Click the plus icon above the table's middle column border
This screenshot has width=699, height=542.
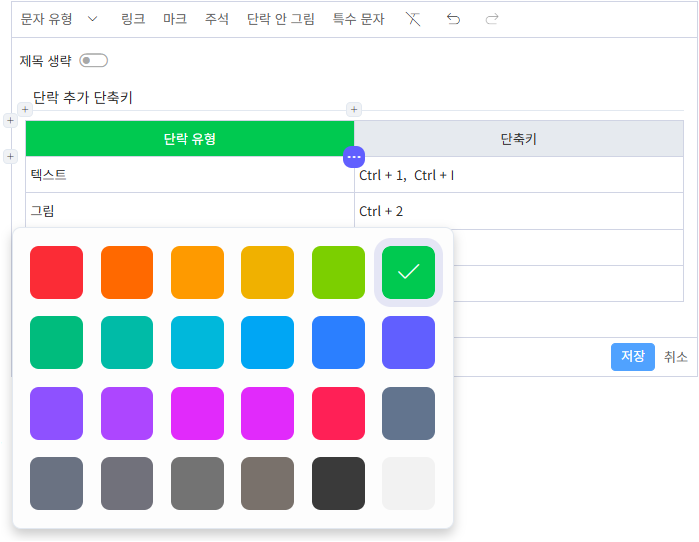[353, 109]
